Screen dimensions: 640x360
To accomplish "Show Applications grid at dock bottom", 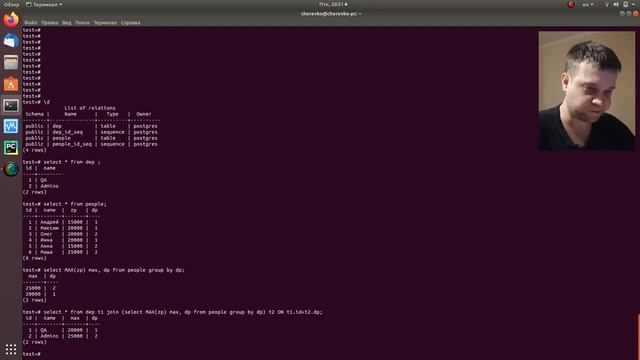I will click(11, 349).
